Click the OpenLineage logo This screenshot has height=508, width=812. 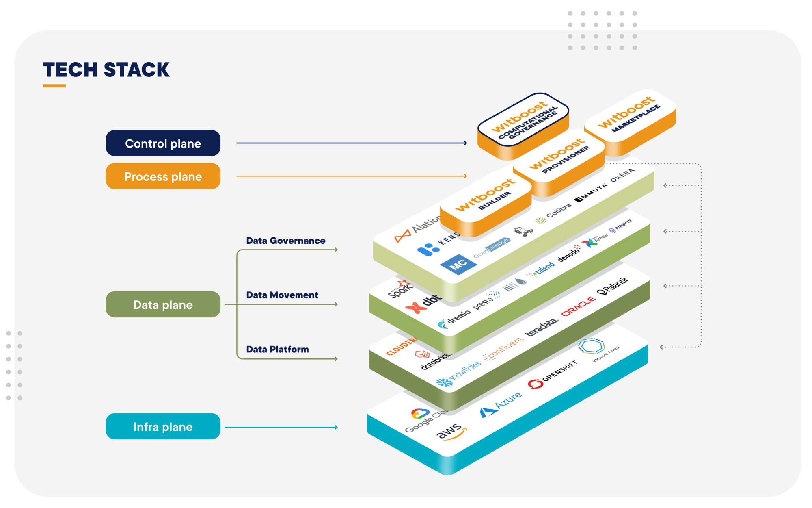tap(491, 247)
